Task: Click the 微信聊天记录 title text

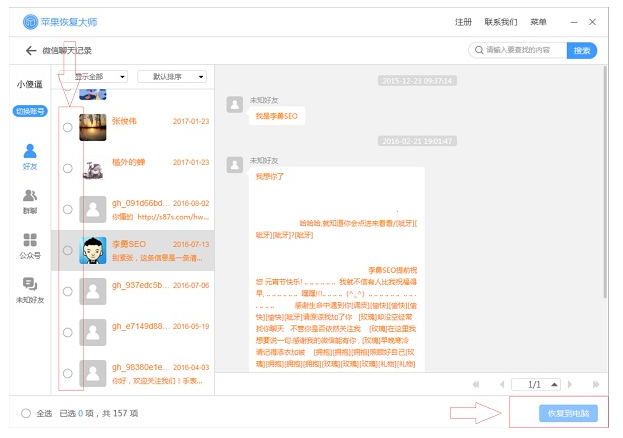Action: [67, 50]
